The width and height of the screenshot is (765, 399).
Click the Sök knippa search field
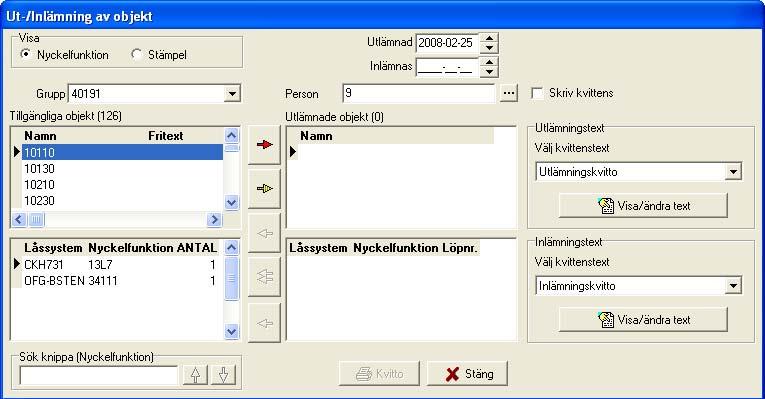click(99, 375)
